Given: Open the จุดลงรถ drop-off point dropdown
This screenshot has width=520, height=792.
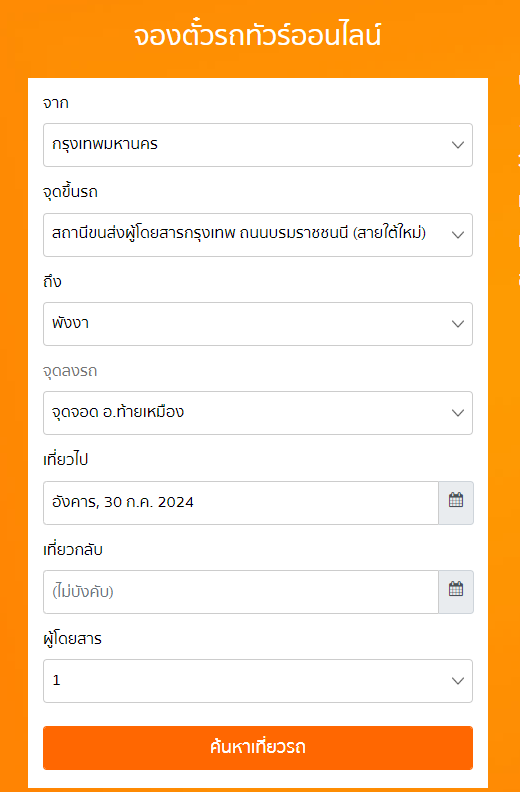Looking at the screenshot, I should click(x=258, y=413).
